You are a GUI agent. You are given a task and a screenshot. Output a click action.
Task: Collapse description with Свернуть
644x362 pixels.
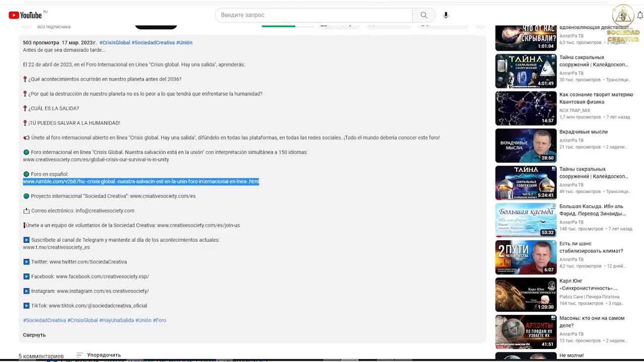click(34, 335)
